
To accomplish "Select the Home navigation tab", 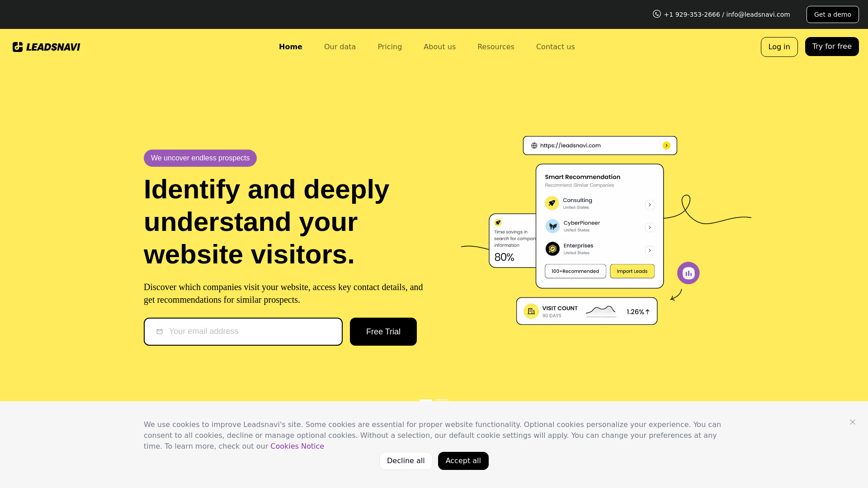I will coord(290,47).
